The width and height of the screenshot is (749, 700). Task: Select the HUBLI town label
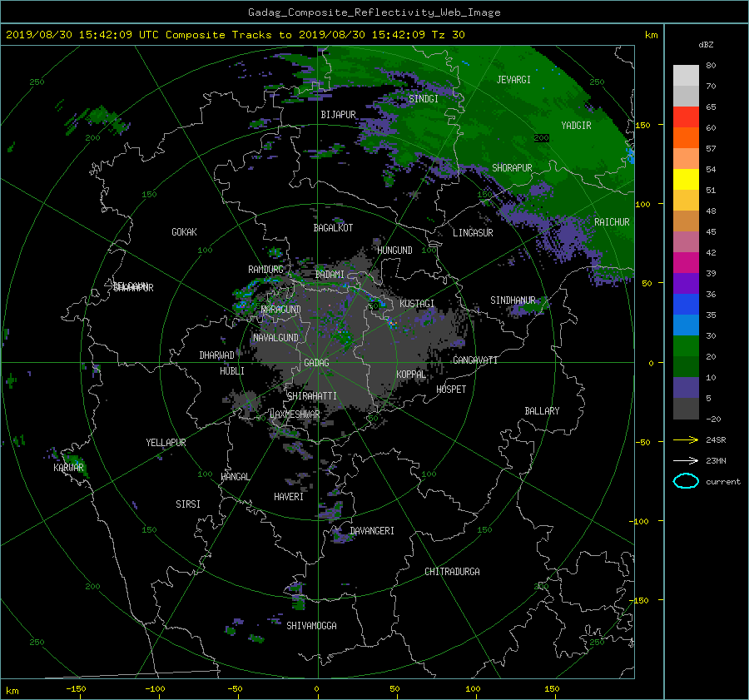point(231,371)
